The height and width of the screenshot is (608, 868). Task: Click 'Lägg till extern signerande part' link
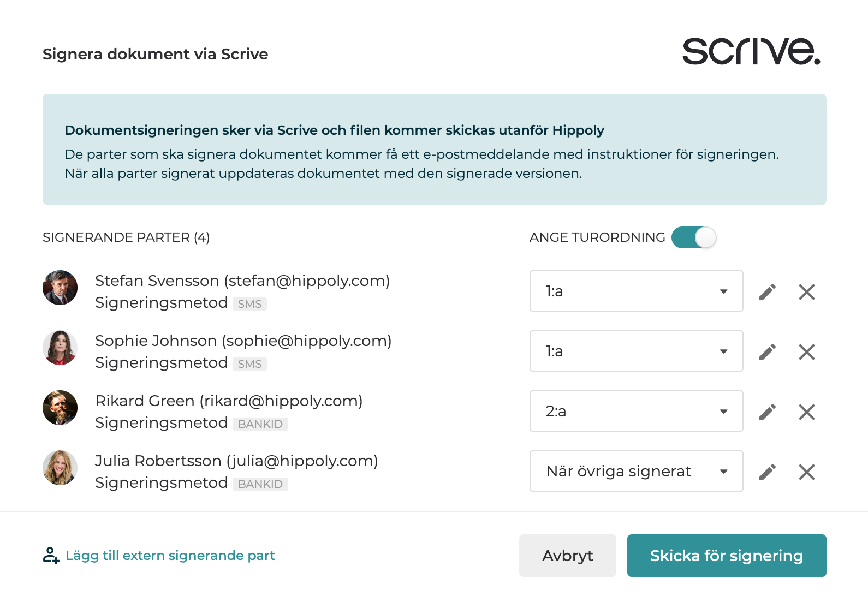(170, 556)
